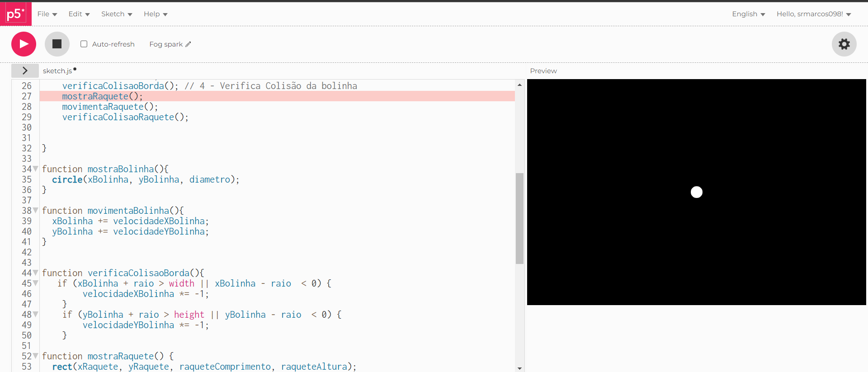Click raqueteComprimento on line 53
Image resolution: width=868 pixels, height=372 pixels.
click(225, 367)
